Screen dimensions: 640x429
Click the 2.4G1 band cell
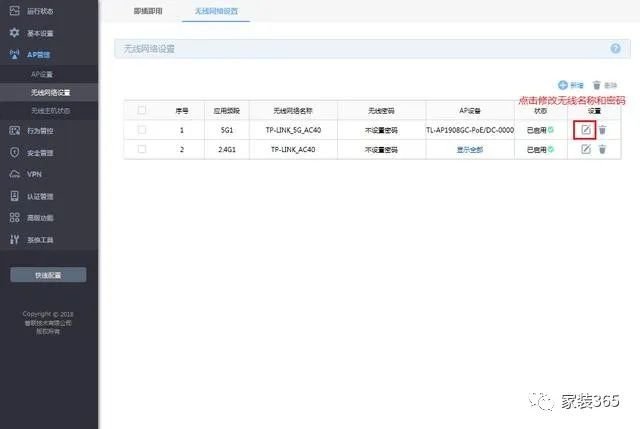tap(227, 150)
